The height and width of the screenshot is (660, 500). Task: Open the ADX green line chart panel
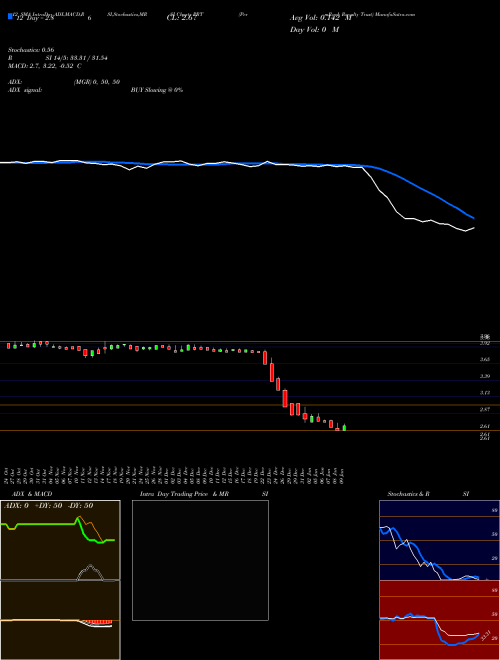tap(60, 540)
